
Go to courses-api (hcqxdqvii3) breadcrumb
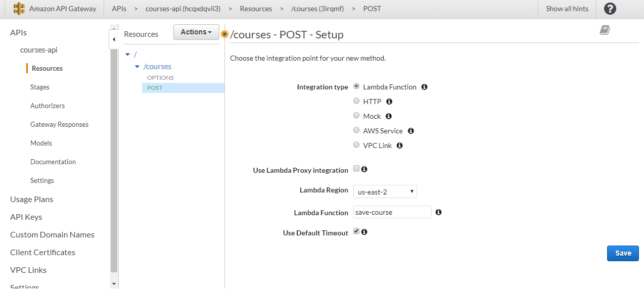(x=183, y=9)
